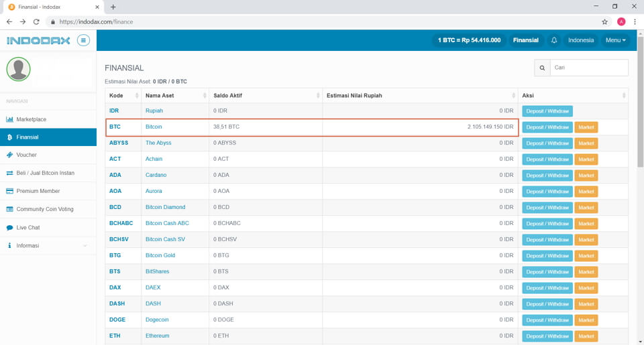The width and height of the screenshot is (644, 345).
Task: Open Voucher page
Action: click(48, 155)
